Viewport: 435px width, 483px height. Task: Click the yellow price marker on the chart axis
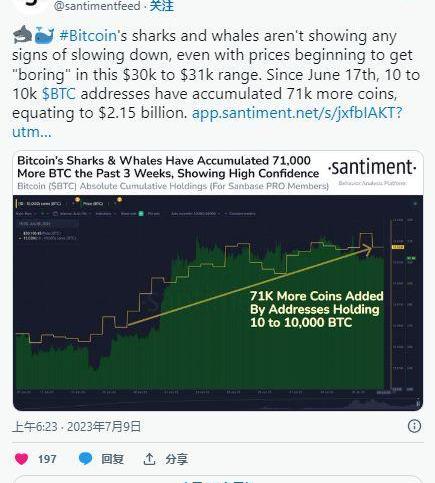(x=398, y=247)
